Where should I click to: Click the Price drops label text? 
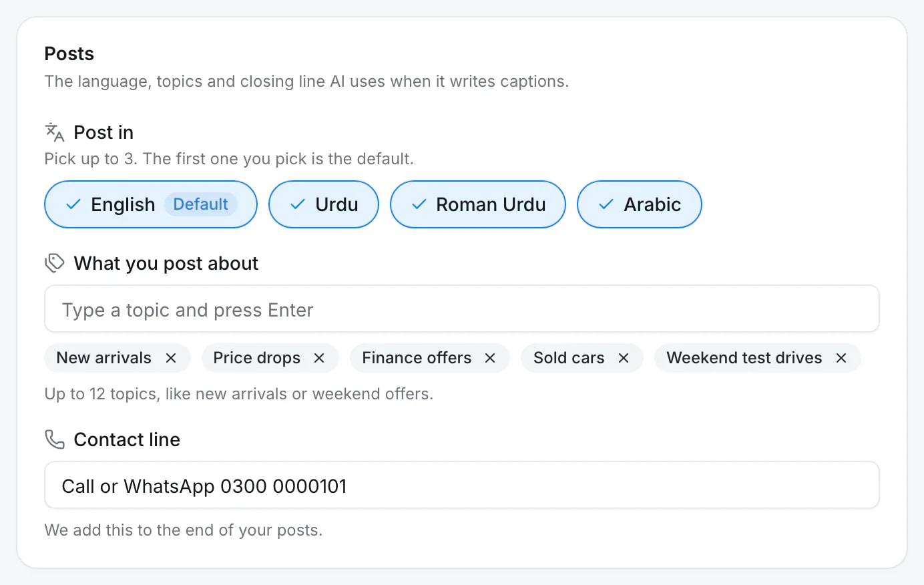(x=257, y=358)
